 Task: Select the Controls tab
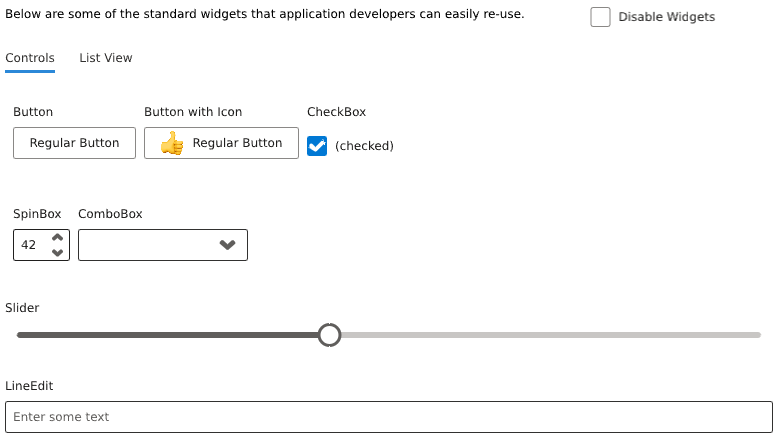tap(30, 58)
